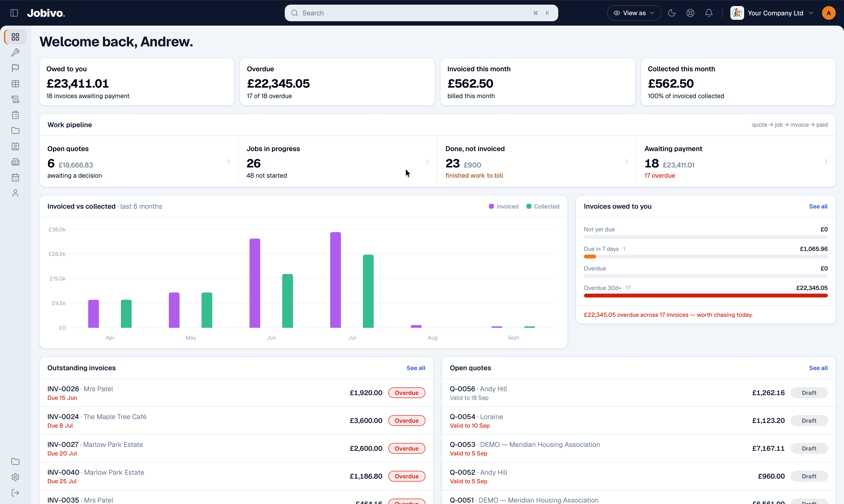Viewport: 844px width, 504px height.
Task: Open the calendar icon in sidebar
Action: coord(15,177)
